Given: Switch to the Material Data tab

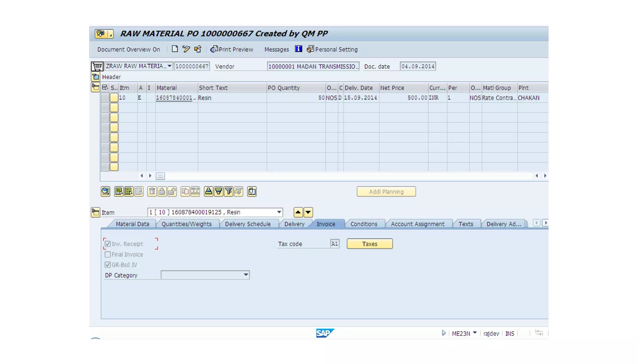Looking at the screenshot, I should coord(132,224).
